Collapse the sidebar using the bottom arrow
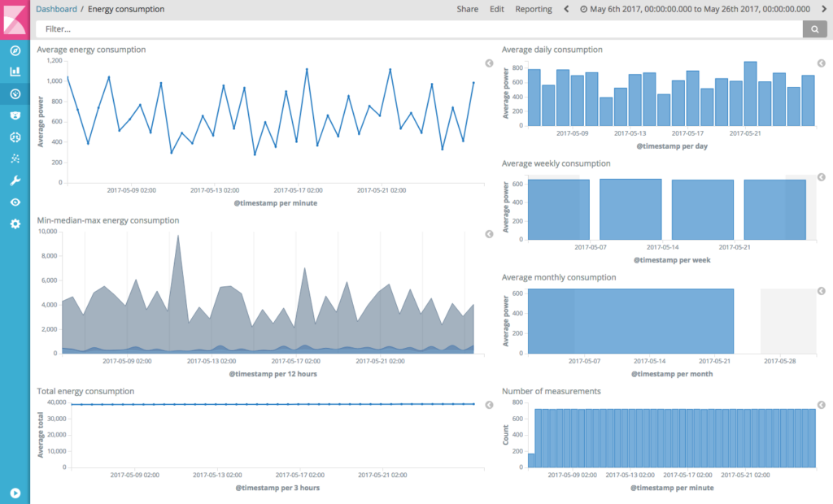833x504 pixels. click(14, 491)
